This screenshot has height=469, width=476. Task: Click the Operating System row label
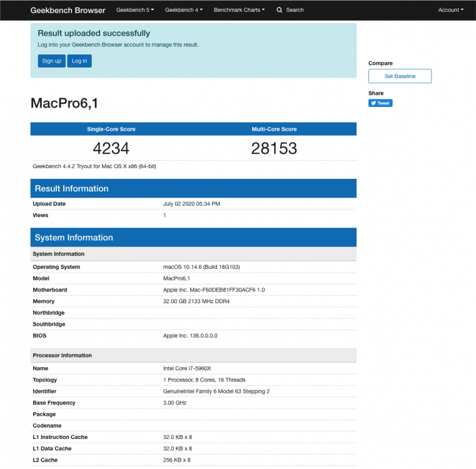56,267
